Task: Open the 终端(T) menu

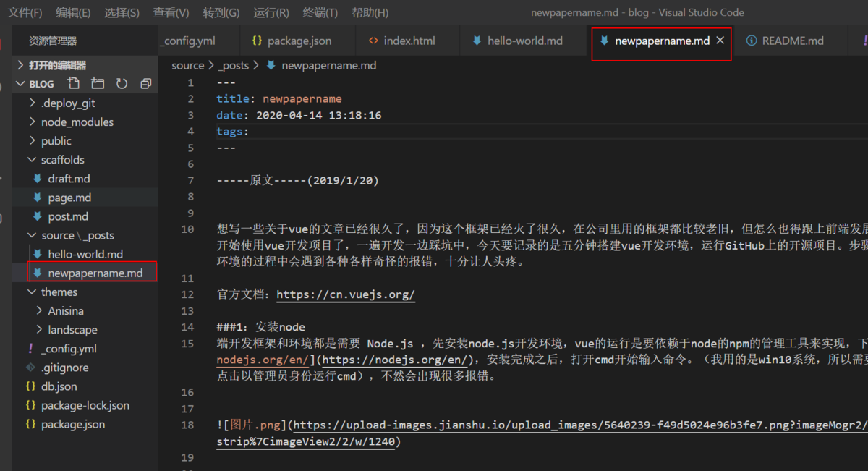Action: [320, 12]
